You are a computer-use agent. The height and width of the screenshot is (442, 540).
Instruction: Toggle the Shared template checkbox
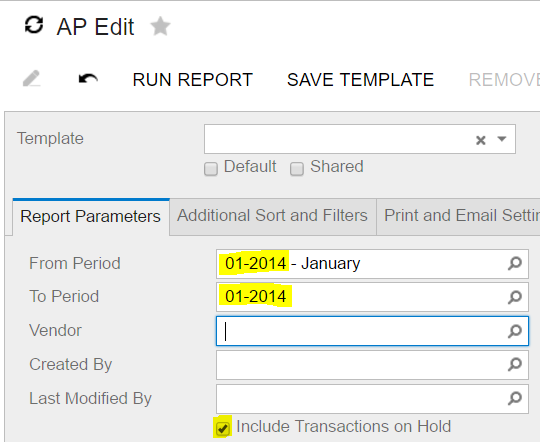(x=297, y=169)
